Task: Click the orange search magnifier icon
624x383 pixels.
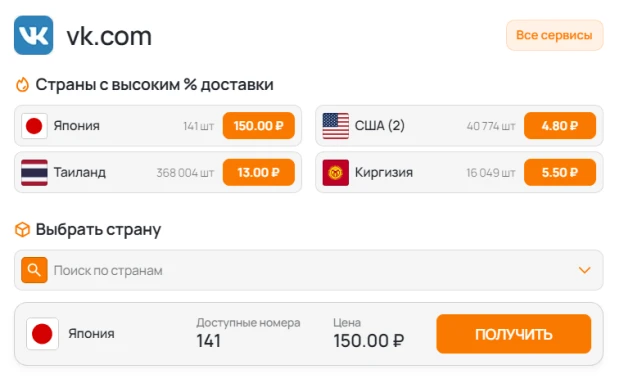Action: tap(34, 270)
